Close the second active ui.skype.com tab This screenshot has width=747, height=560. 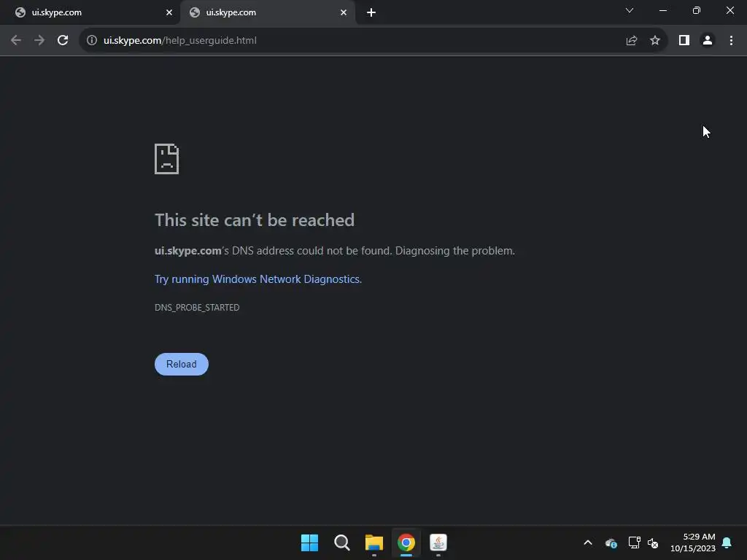[x=344, y=12]
